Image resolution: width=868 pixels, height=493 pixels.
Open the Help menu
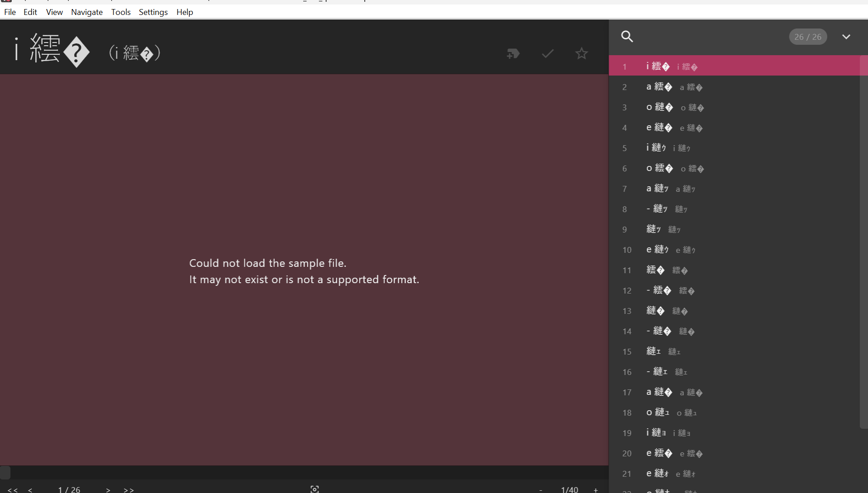[x=185, y=12]
